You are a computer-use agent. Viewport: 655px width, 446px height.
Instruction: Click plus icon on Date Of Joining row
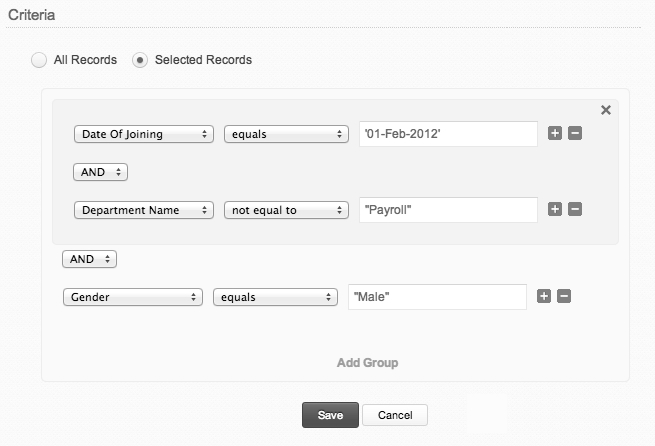(555, 134)
